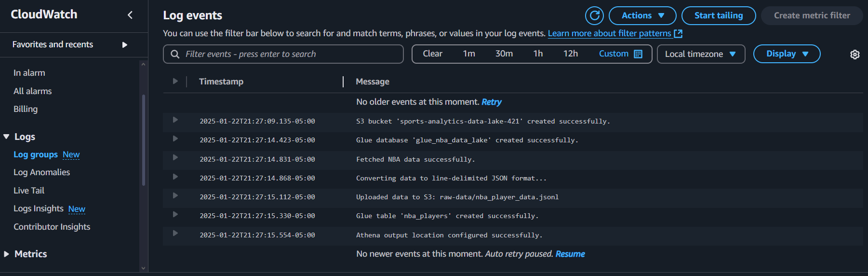Open All alarms in the sidebar
Screen dimensions: 868x276
pyautogui.click(x=33, y=91)
